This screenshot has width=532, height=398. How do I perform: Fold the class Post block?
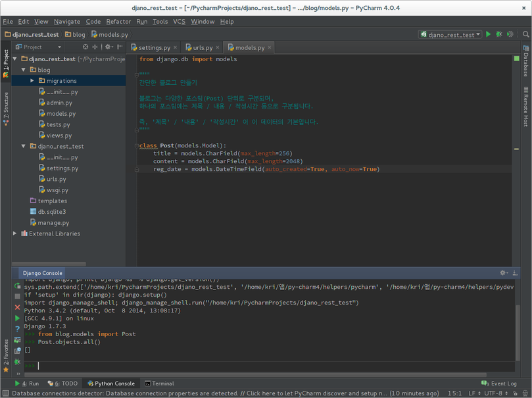136,145
